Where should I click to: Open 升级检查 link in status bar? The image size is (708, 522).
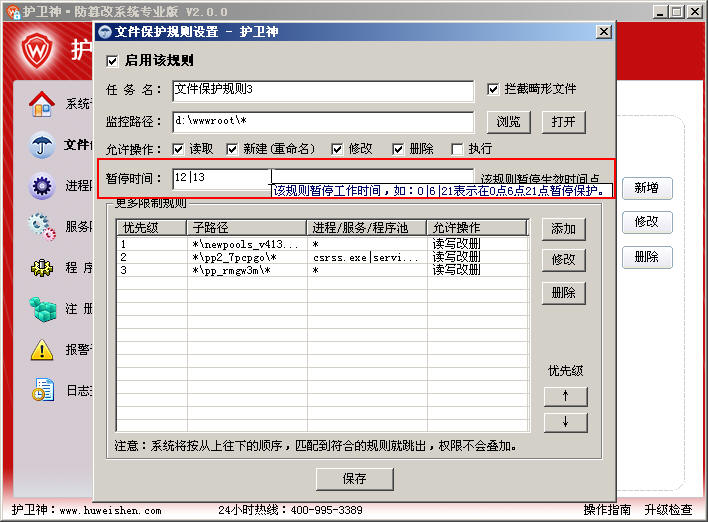click(668, 510)
